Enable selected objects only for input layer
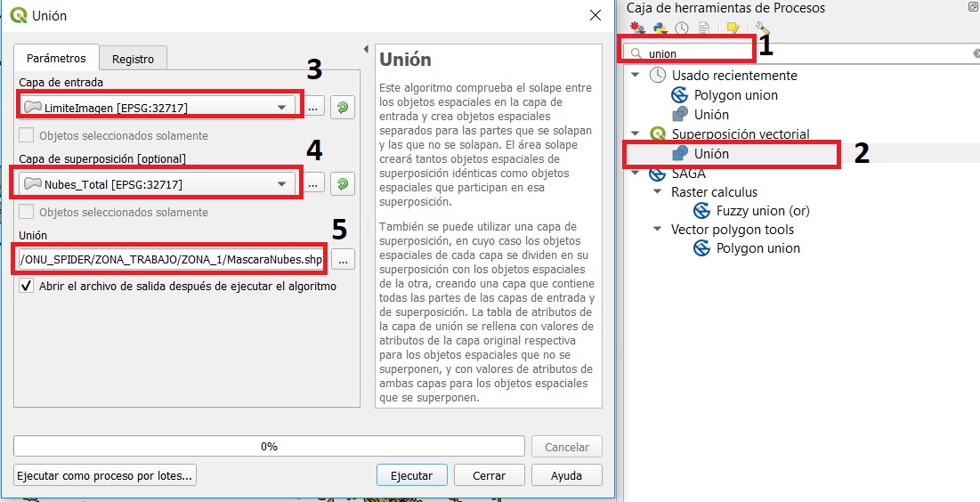980x502 pixels. coord(27,136)
